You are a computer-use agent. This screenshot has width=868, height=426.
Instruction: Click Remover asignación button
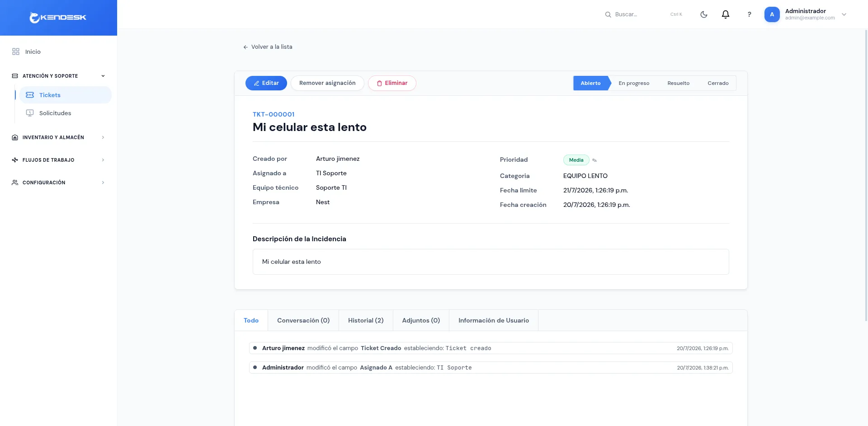point(327,83)
